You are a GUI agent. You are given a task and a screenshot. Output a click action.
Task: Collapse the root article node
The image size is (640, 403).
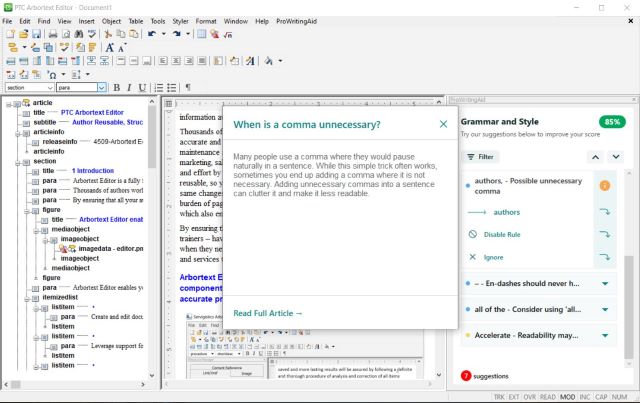[x=9, y=104]
